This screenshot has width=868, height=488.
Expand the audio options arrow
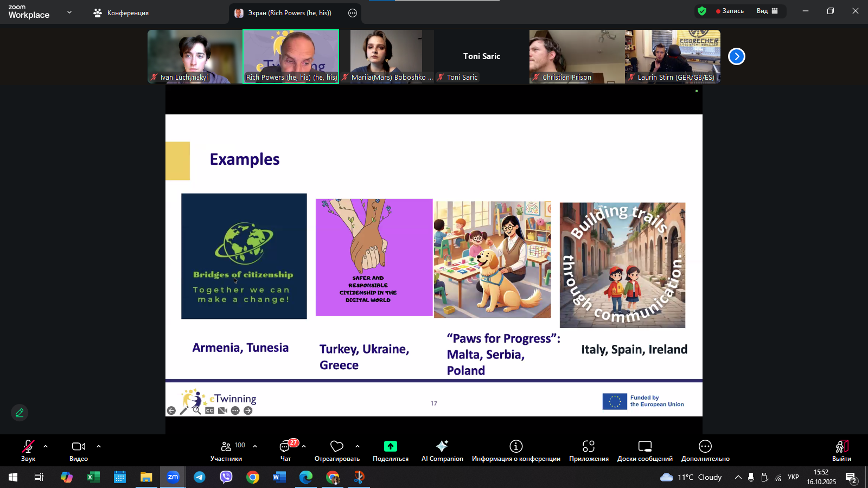point(46,446)
